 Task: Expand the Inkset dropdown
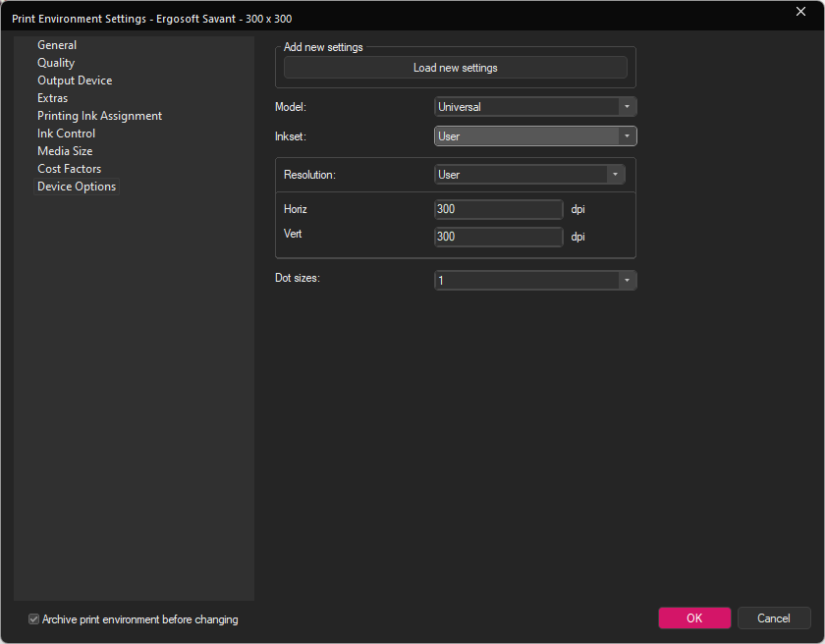pyautogui.click(x=535, y=136)
